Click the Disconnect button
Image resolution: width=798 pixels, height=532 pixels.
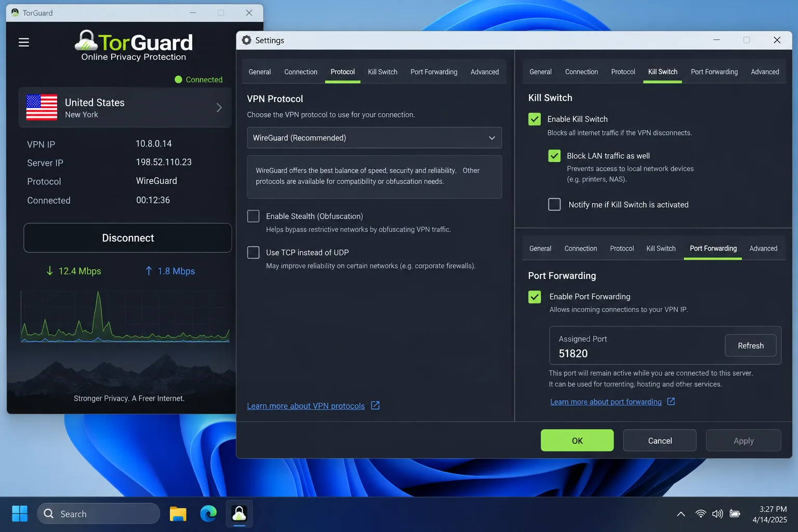tap(128, 238)
